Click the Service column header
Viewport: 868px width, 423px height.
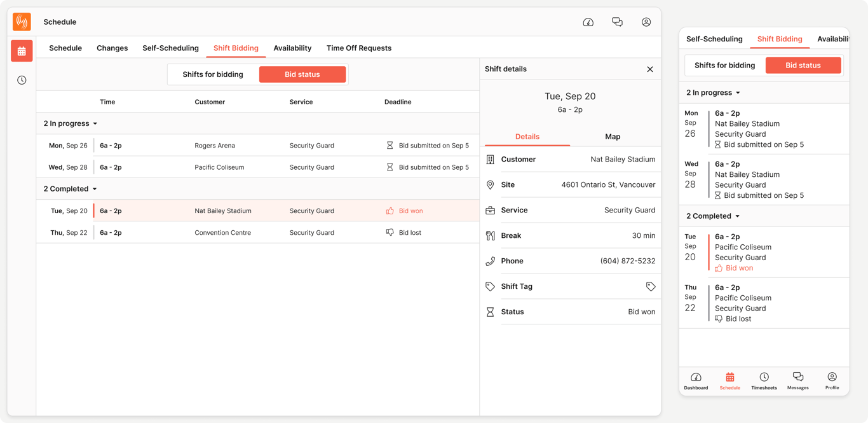tap(301, 102)
